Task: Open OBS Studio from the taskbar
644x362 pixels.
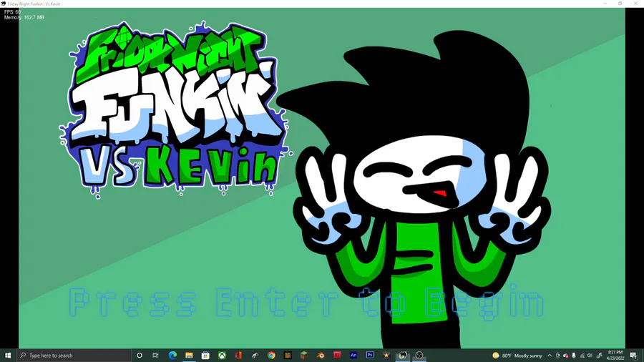Action: pos(419,356)
